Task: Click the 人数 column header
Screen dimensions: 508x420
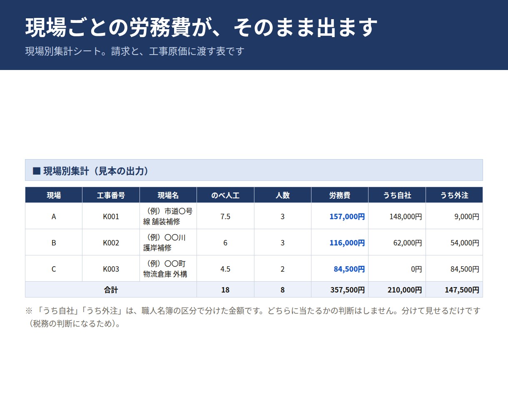Action: click(x=283, y=195)
